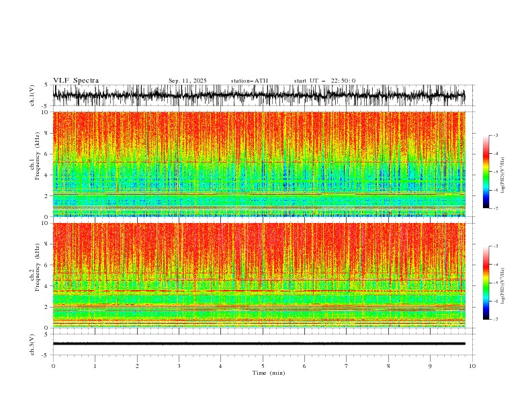Click the "-4" tick on ch.2 color bar
Viewport: 532px width, 411px height.
495,265
